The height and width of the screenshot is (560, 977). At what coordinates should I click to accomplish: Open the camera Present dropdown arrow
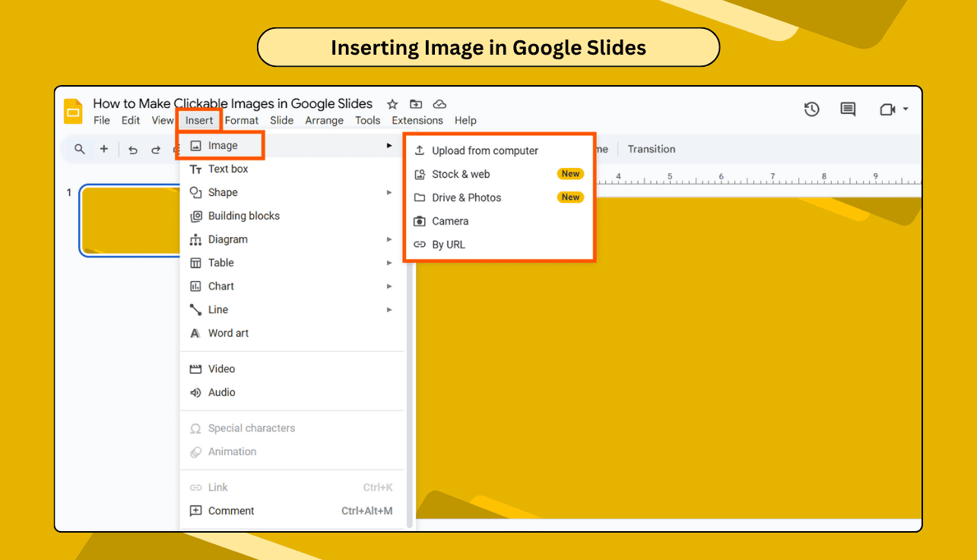[905, 109]
